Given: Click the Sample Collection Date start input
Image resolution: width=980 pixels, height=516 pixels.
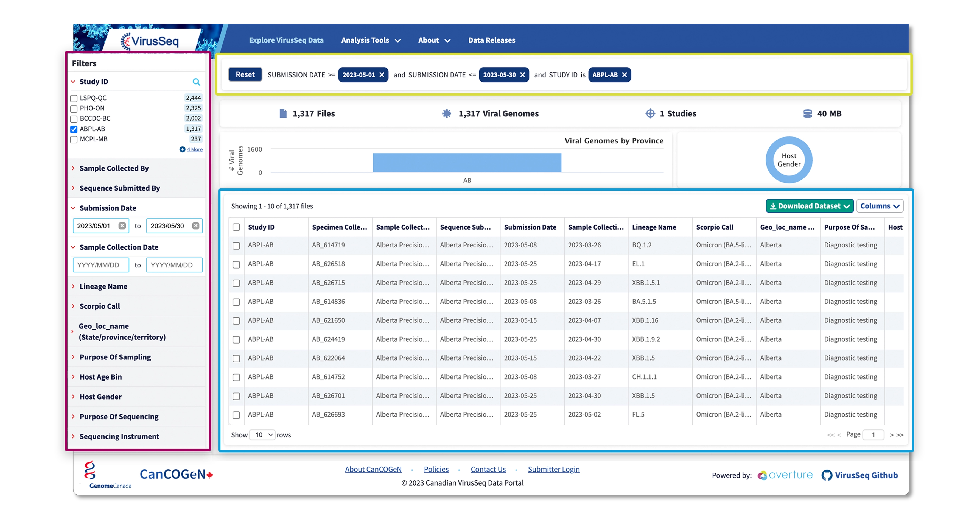Looking at the screenshot, I should point(101,265).
